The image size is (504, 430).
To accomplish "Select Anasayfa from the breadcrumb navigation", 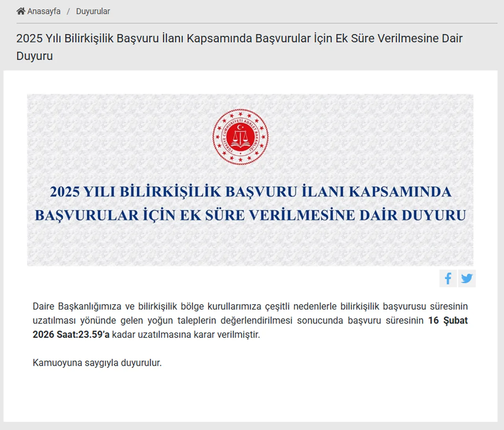I will [43, 11].
